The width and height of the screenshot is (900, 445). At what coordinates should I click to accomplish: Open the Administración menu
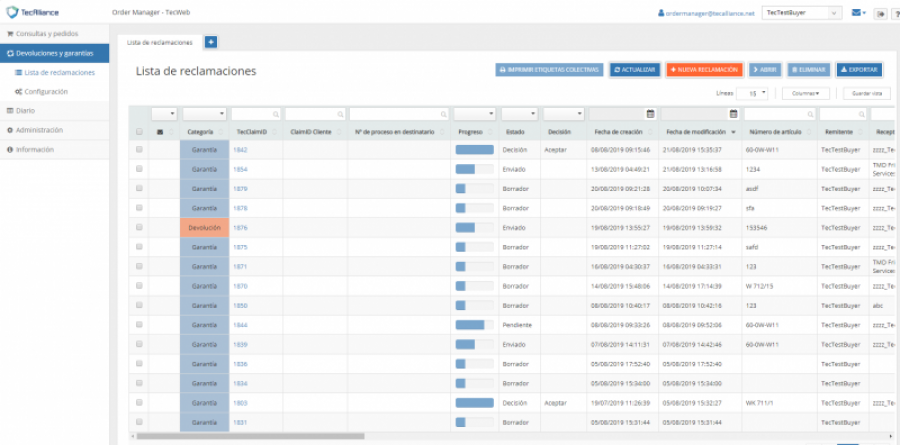coord(55,130)
